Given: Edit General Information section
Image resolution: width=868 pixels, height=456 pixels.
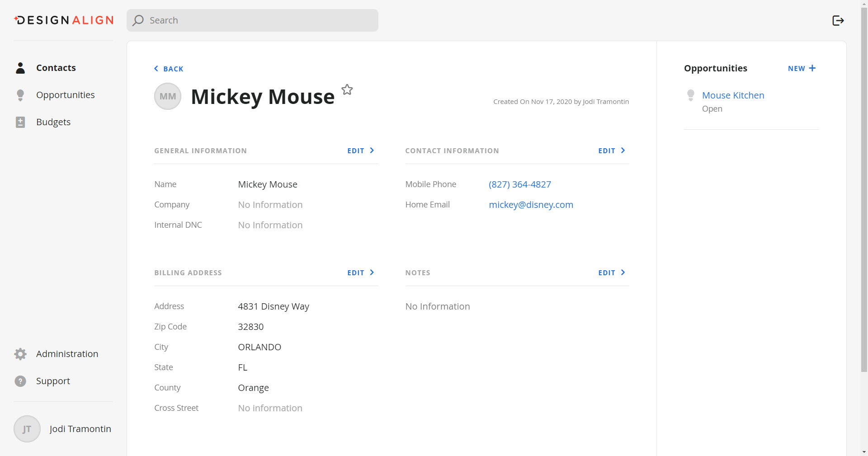Looking at the screenshot, I should (x=356, y=151).
